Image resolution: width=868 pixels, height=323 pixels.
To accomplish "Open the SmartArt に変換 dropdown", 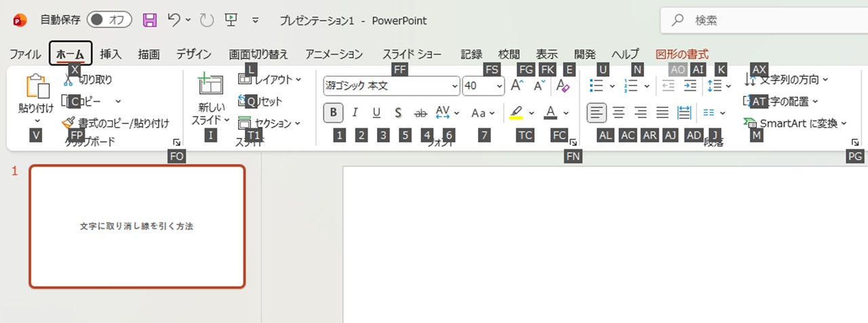I will pos(795,123).
